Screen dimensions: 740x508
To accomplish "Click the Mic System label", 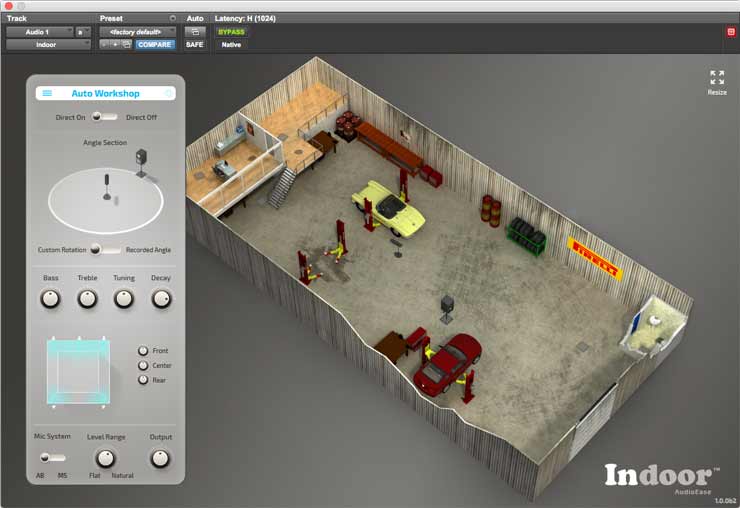I will tap(52, 436).
